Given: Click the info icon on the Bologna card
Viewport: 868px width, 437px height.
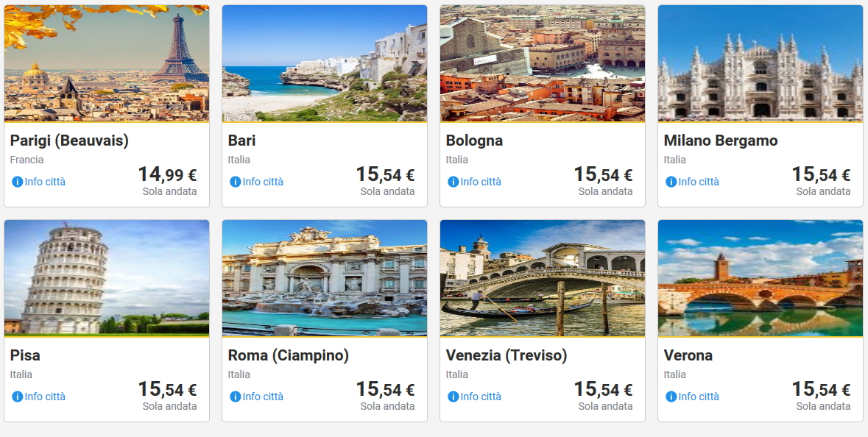Looking at the screenshot, I should (453, 182).
